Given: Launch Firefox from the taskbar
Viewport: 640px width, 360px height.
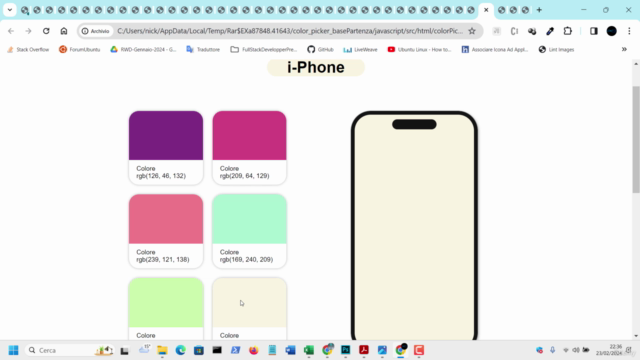Looking at the screenshot, I should click(254, 350).
